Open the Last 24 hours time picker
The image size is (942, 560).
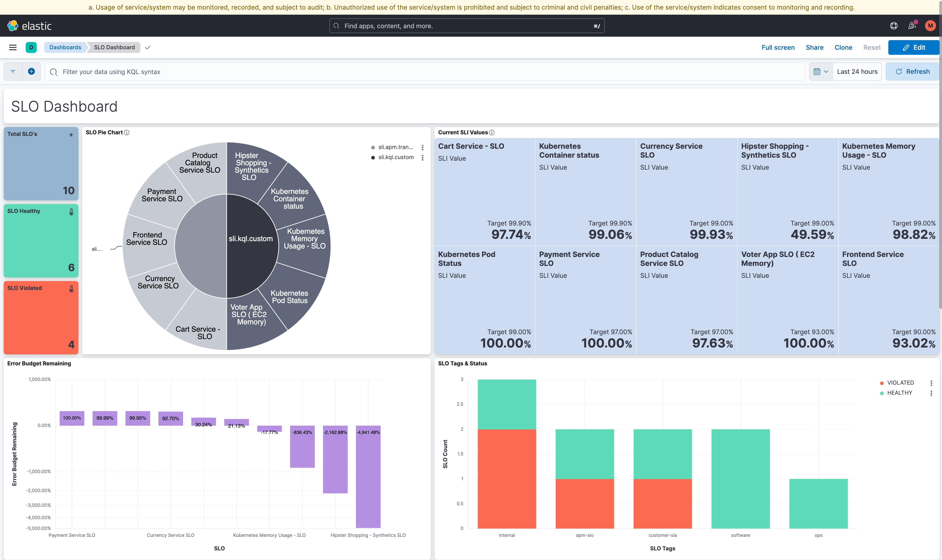point(857,72)
